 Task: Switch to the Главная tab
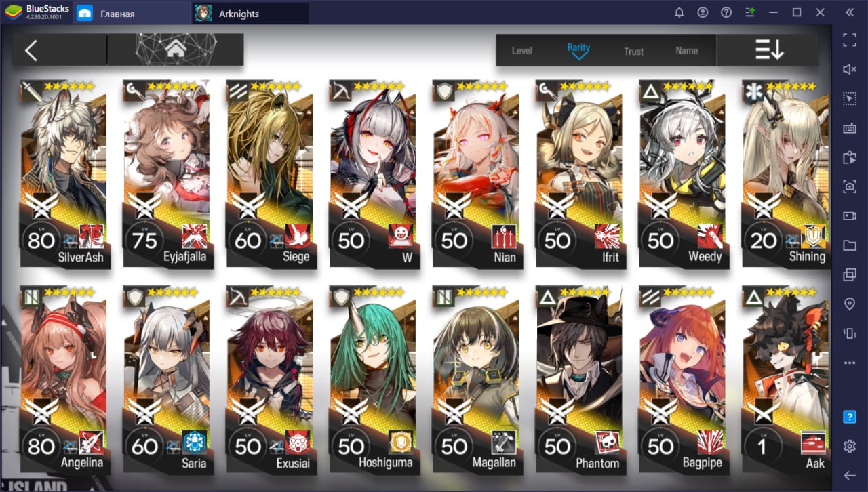click(117, 14)
